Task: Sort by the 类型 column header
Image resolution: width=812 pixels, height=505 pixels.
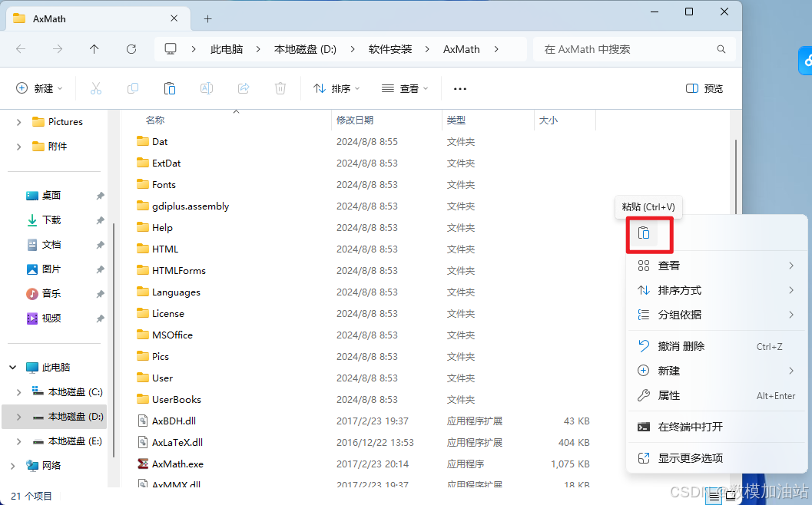Action: (456, 120)
